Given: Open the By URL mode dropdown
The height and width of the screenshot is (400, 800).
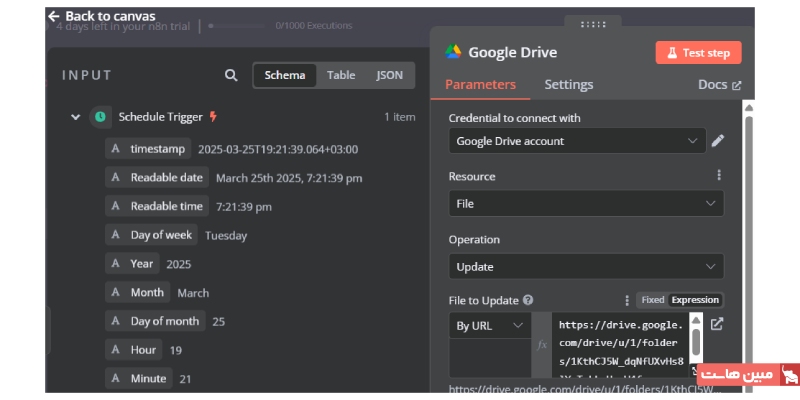Looking at the screenshot, I should 490,326.
